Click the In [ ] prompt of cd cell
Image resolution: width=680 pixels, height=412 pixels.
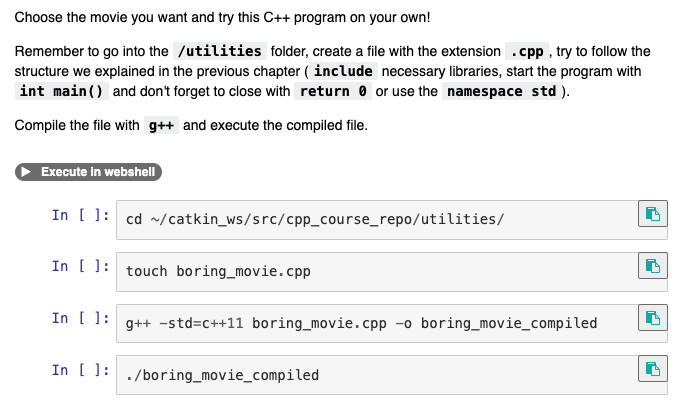pyautogui.click(x=81, y=215)
